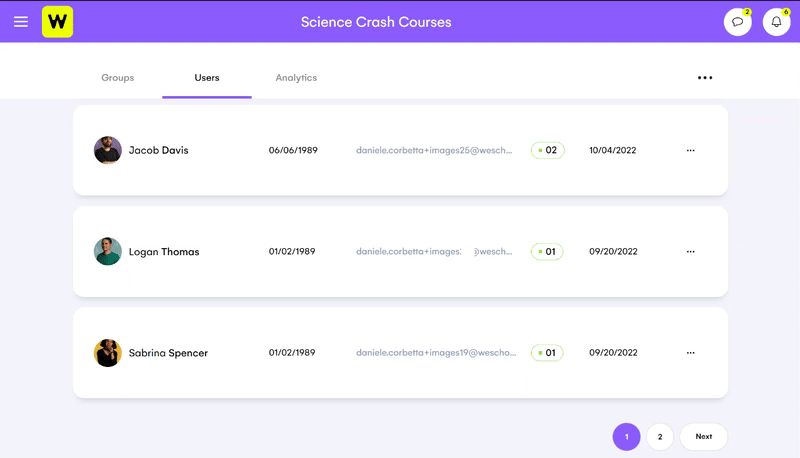Image resolution: width=800 pixels, height=458 pixels.
Task: Click the 01 badge for Sabrina Spencer
Action: (x=547, y=352)
